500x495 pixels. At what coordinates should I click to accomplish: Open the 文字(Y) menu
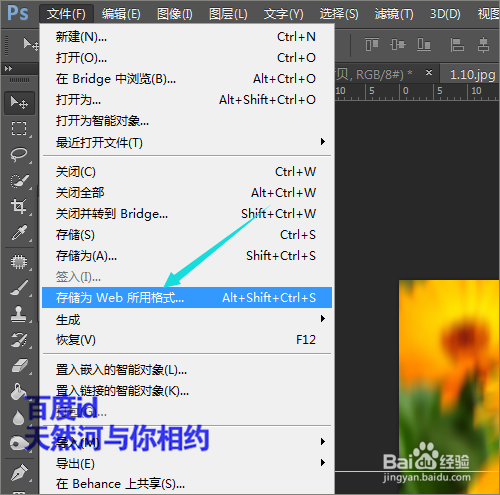(x=283, y=14)
